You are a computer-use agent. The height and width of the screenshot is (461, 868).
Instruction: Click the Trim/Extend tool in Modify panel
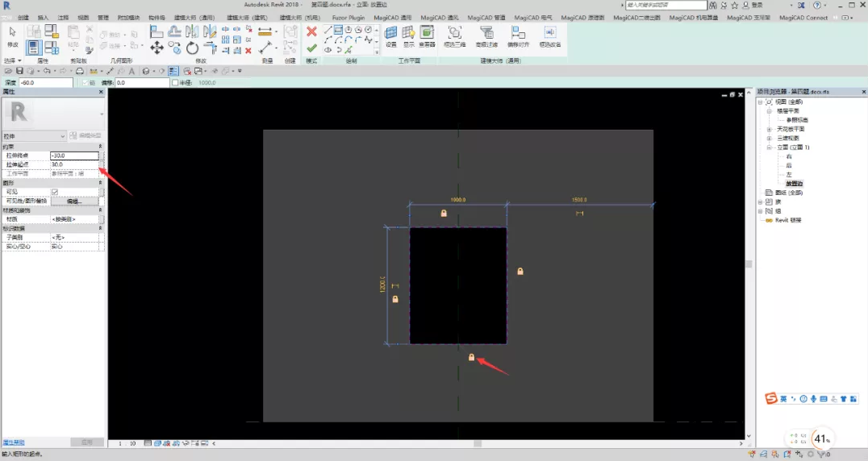point(211,48)
